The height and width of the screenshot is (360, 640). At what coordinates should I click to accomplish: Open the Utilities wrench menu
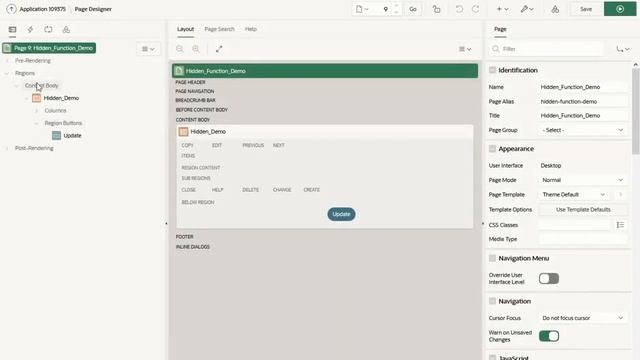click(x=527, y=9)
